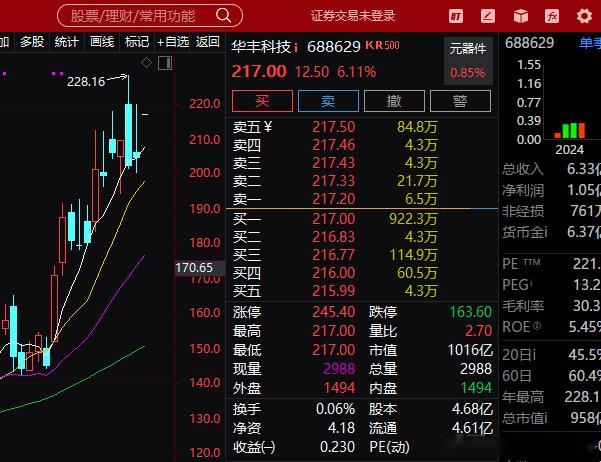
Task: Click the KR 500 badge
Action: coord(382,45)
